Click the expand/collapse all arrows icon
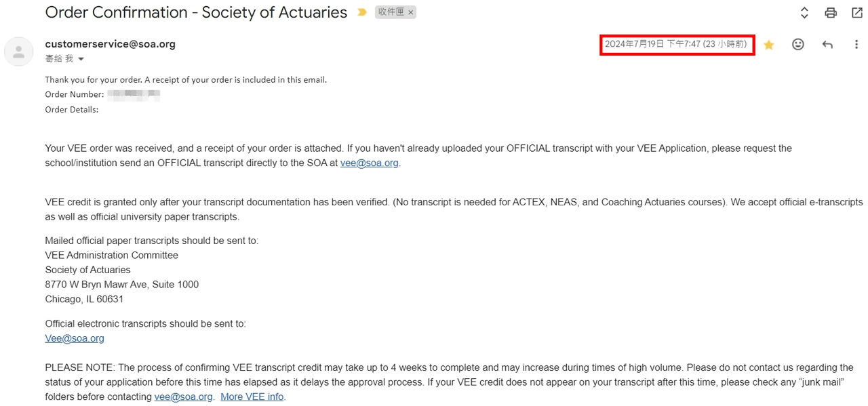Viewport: 868px width, 406px height. (804, 12)
